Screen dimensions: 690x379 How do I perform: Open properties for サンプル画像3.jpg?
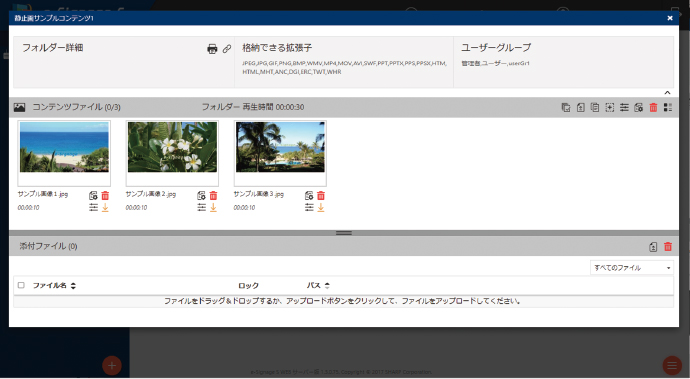309,196
